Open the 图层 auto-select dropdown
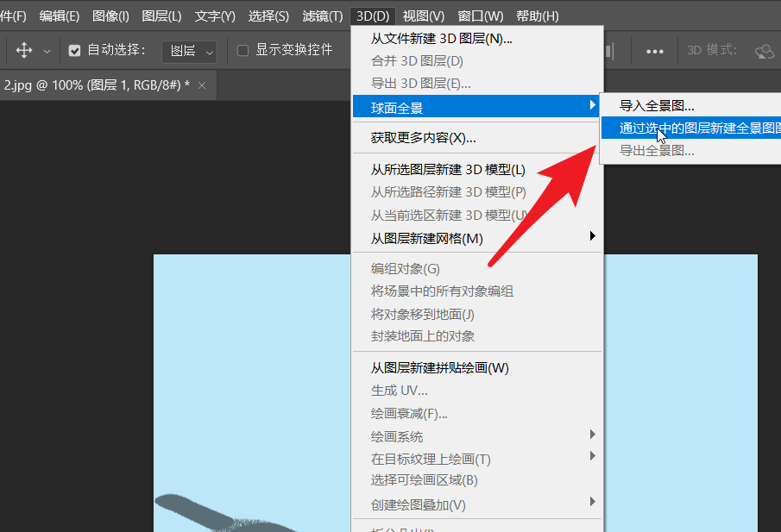 tap(189, 51)
